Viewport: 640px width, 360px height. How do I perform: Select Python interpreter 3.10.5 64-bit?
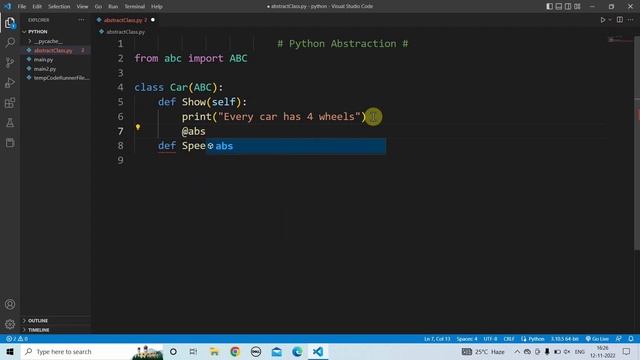pyautogui.click(x=564, y=339)
